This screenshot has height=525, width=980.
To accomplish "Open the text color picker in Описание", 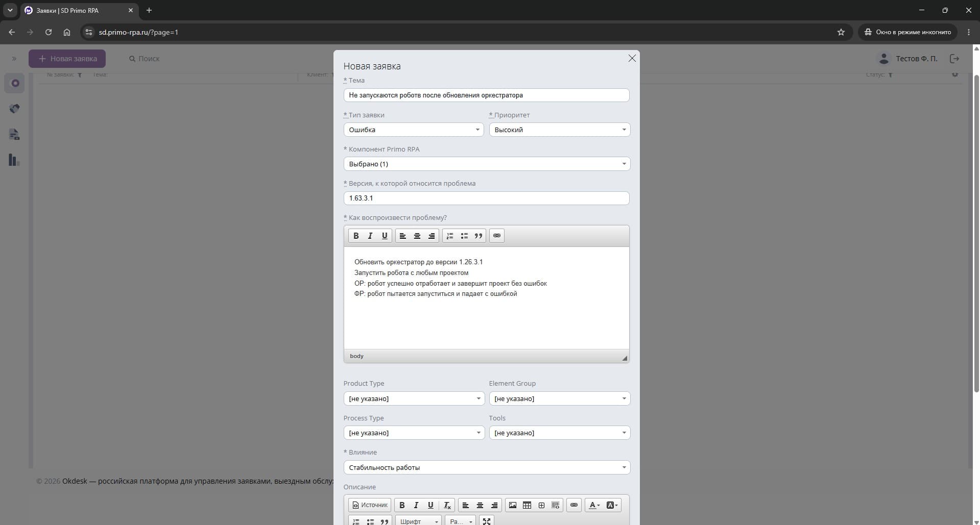I will (594, 505).
